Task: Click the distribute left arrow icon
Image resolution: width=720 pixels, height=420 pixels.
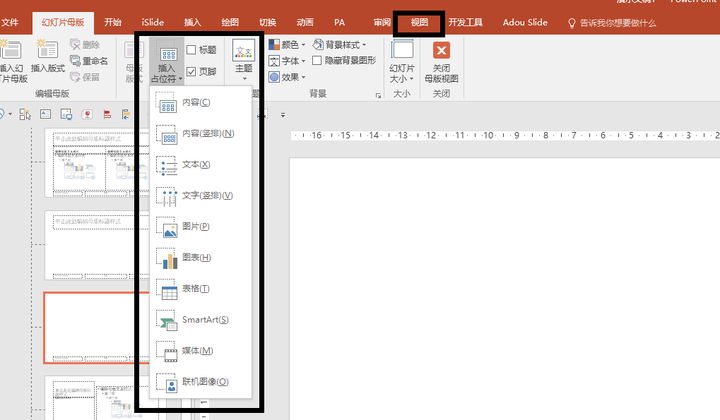Action: (125, 114)
